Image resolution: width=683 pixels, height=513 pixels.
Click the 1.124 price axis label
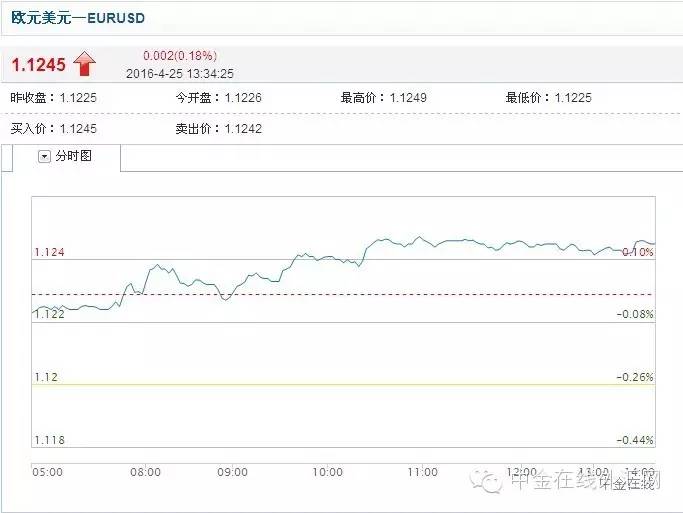(x=49, y=252)
